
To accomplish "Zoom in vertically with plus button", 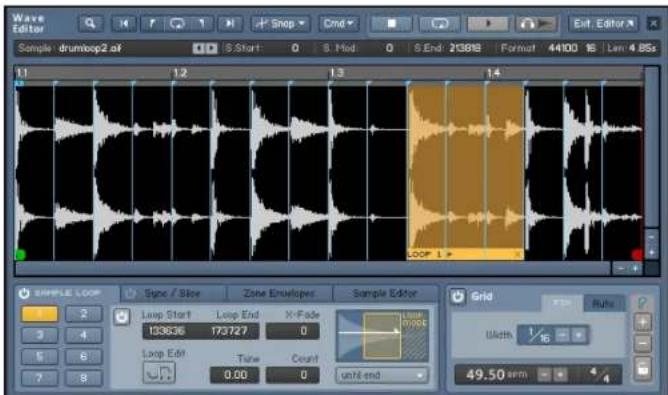I will click(x=651, y=252).
